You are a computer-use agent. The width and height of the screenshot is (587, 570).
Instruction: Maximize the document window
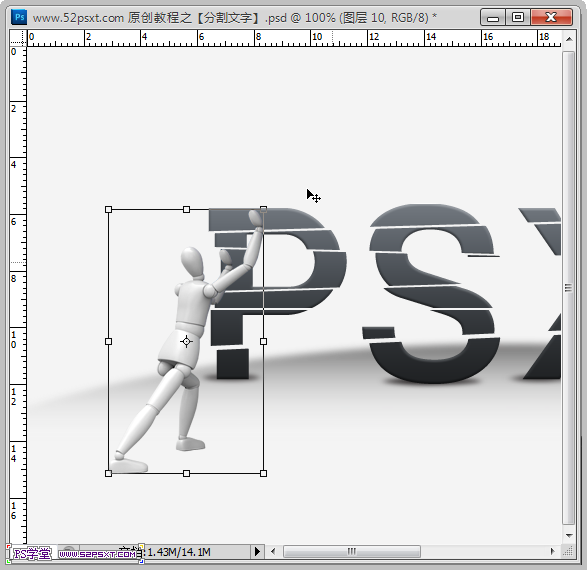pos(518,17)
